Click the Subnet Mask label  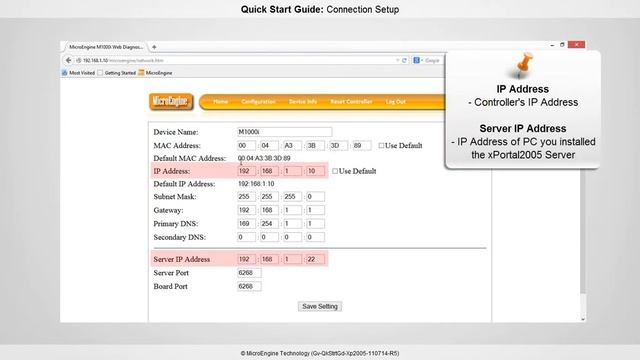pyautogui.click(x=175, y=197)
